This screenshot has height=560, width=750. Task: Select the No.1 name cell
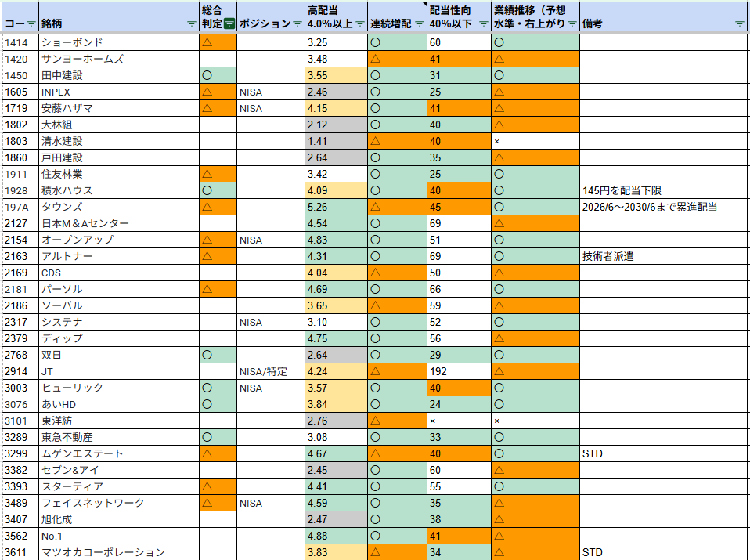click(x=119, y=536)
